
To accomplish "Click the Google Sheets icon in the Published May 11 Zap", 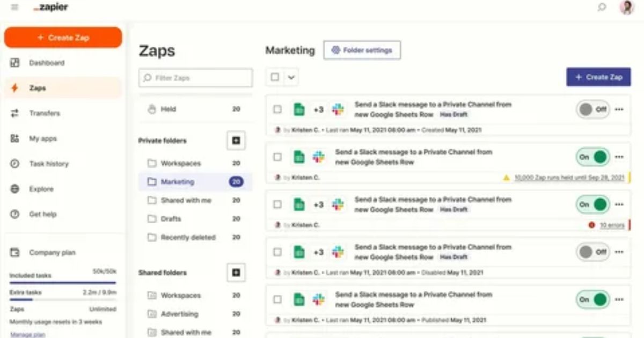I will [299, 299].
